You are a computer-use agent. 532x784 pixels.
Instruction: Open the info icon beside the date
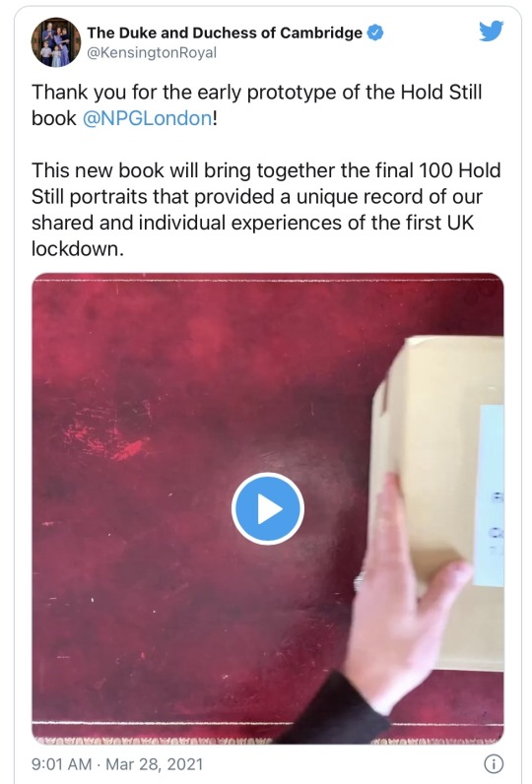pos(494,763)
